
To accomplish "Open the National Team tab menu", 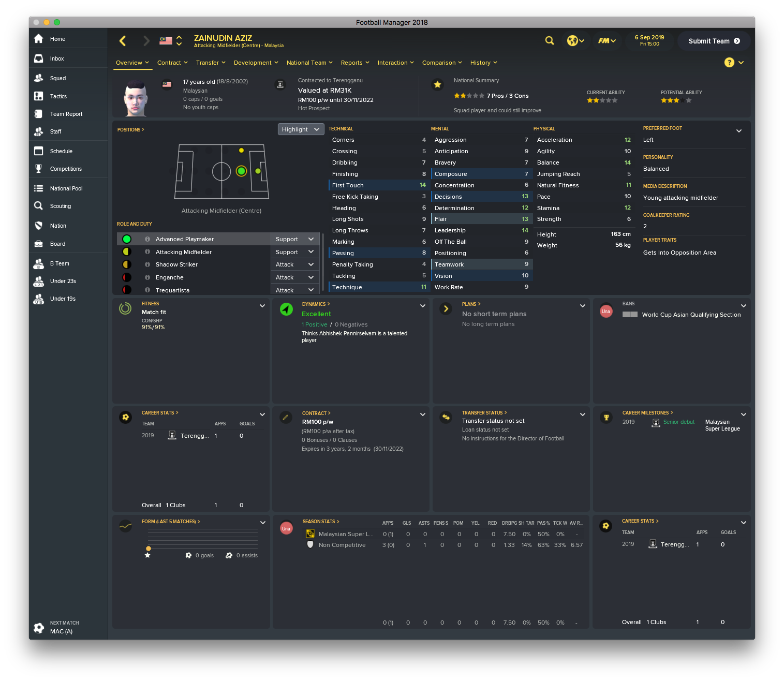I will (x=309, y=63).
